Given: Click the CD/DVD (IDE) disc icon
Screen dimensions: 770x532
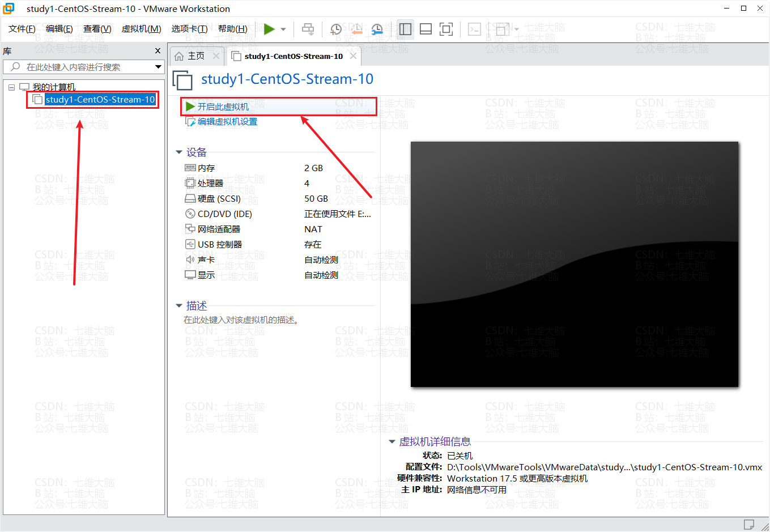Looking at the screenshot, I should pos(190,214).
